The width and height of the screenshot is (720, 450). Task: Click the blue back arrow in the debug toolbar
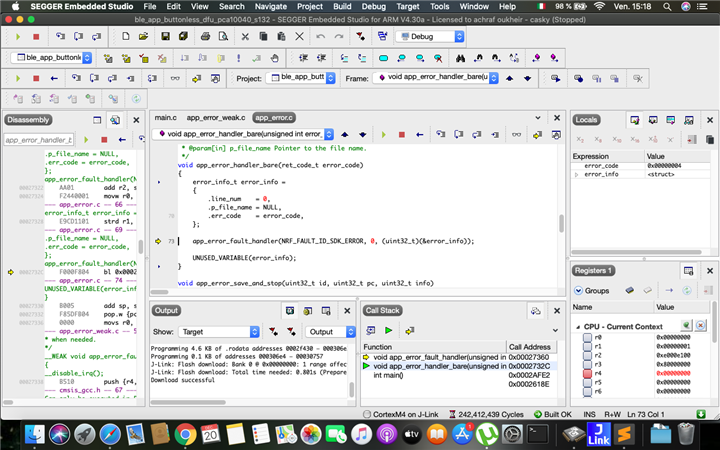tap(54, 79)
